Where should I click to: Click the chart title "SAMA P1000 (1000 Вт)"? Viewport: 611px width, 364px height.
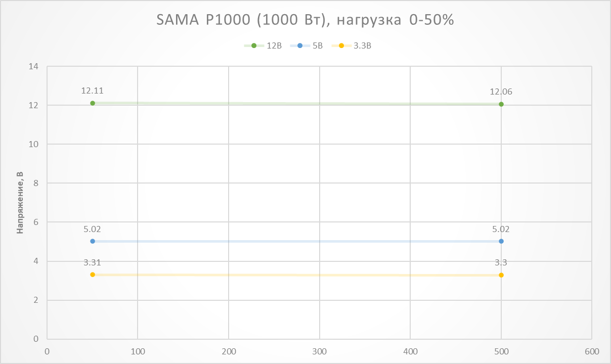[305, 21]
